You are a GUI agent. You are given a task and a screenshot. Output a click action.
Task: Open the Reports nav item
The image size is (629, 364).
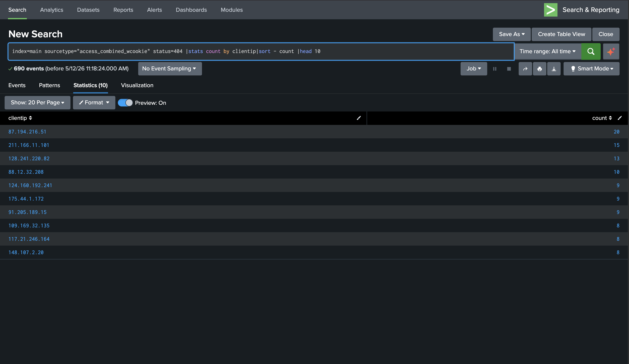click(123, 10)
